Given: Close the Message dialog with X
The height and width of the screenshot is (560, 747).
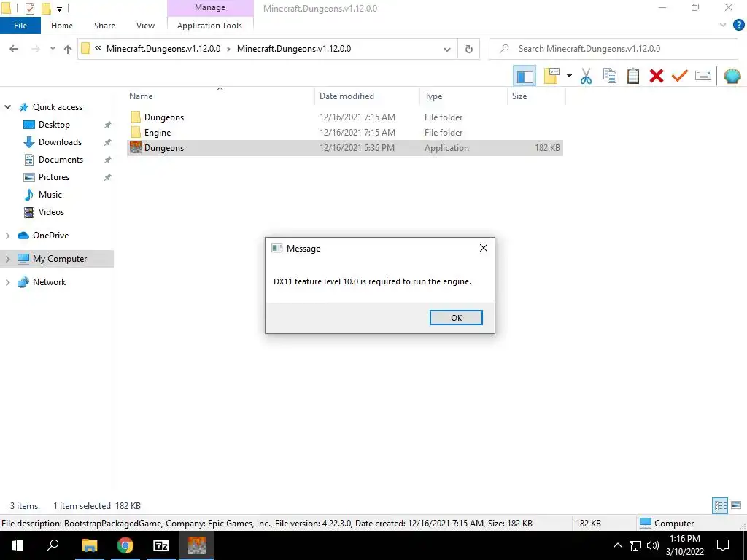Looking at the screenshot, I should [484, 248].
